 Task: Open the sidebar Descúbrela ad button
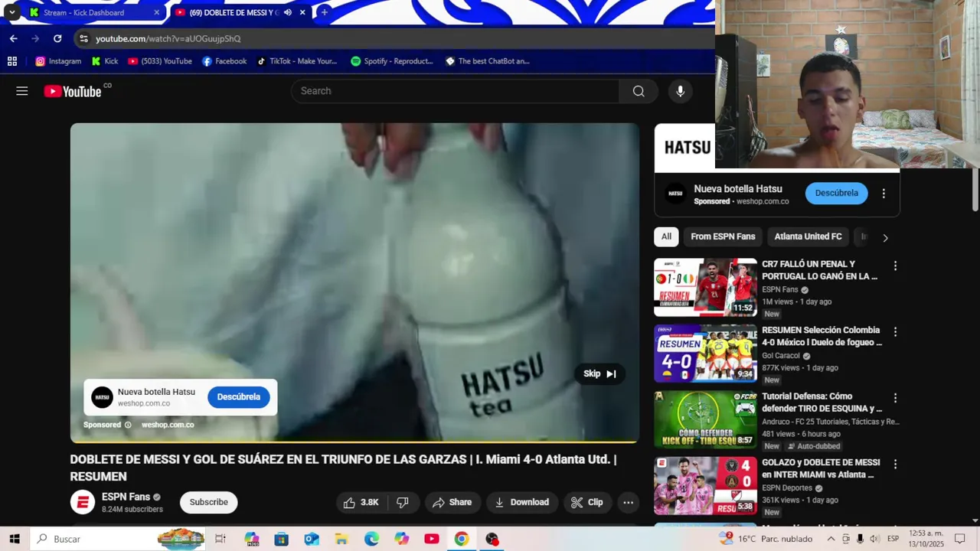coord(836,193)
